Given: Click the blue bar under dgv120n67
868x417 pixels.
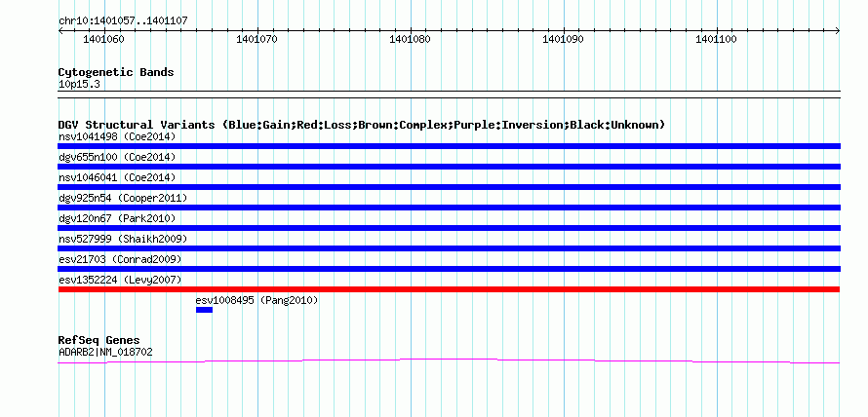Looking at the screenshot, I should pos(449,228).
